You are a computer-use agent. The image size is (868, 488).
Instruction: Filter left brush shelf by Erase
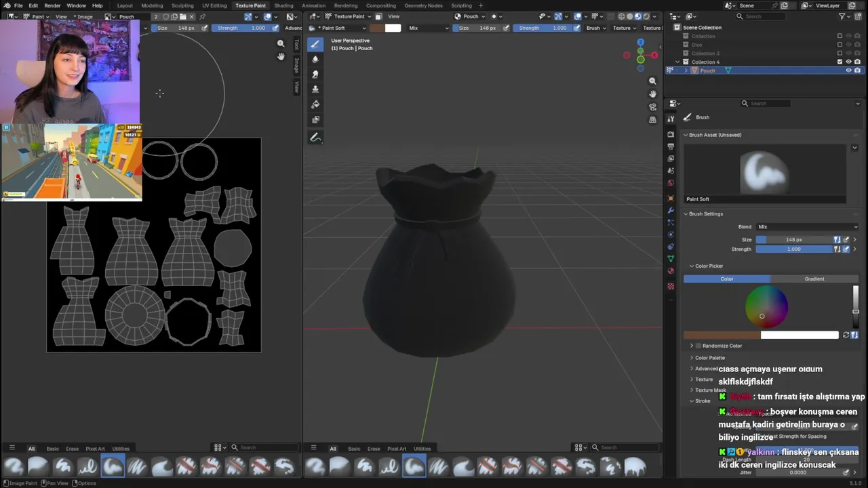click(72, 449)
